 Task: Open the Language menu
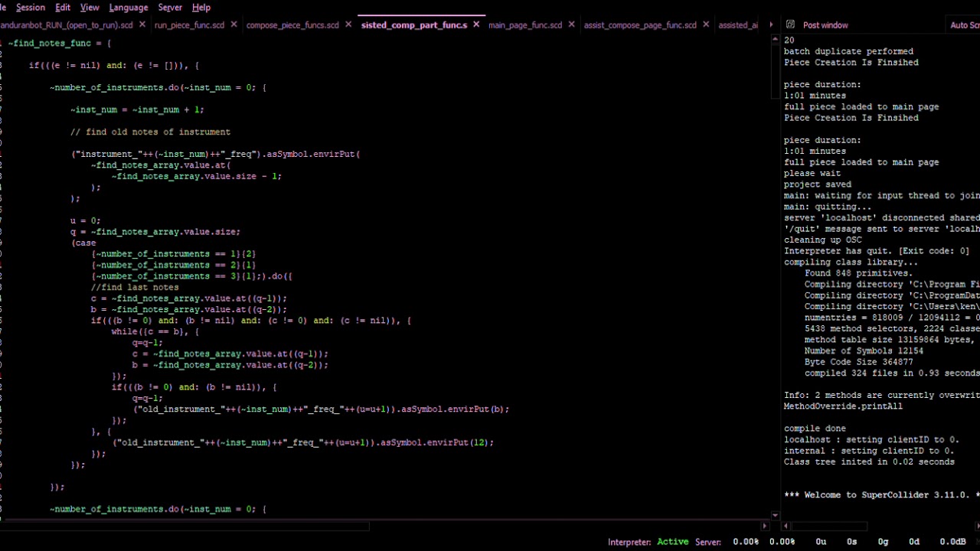click(x=129, y=7)
